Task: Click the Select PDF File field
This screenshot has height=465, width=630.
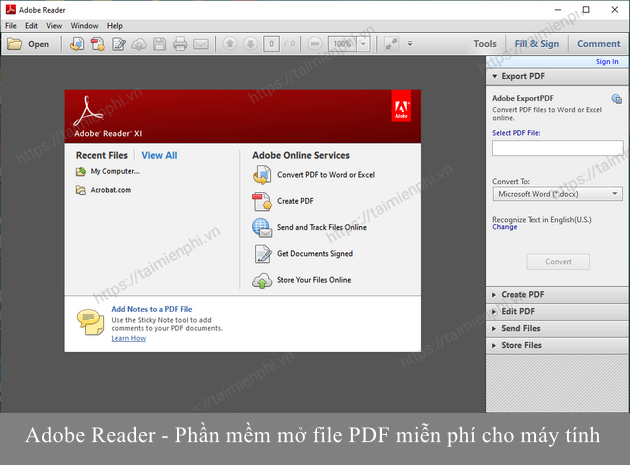Action: (x=558, y=148)
